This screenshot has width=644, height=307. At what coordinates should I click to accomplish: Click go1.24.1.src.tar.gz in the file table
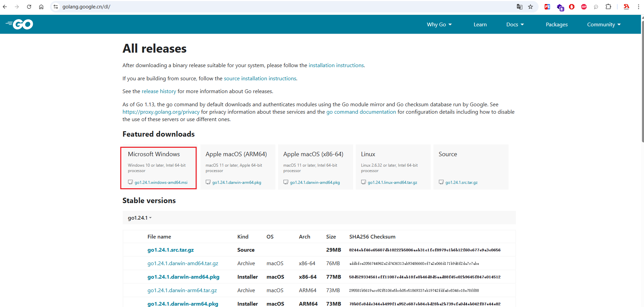pos(171,250)
